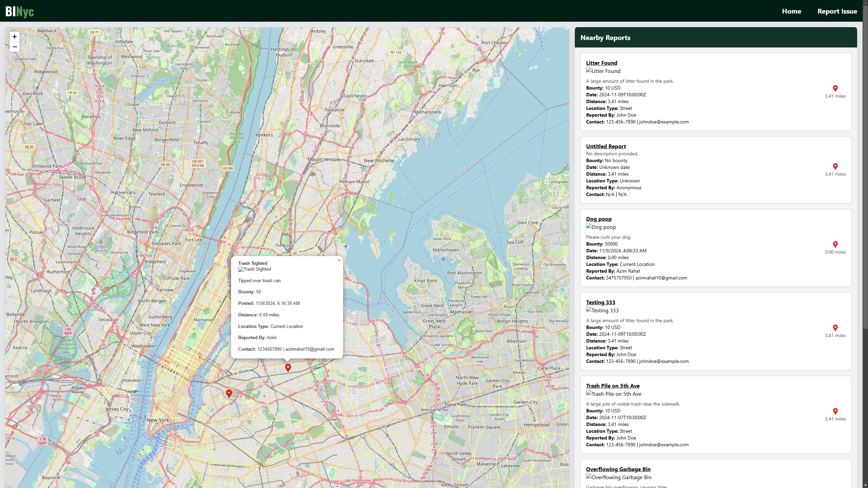Open the Overflowing Garbage Bin report
This screenshot has width=868, height=488.
pyautogui.click(x=618, y=469)
